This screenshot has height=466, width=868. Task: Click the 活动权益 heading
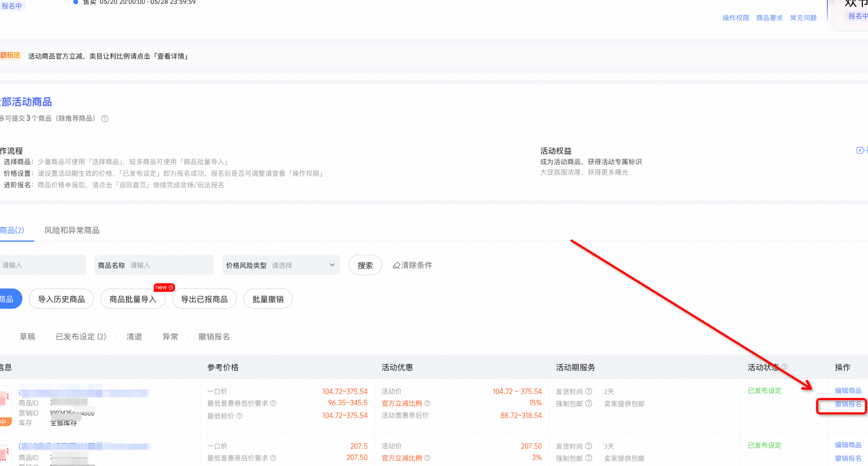(x=556, y=151)
